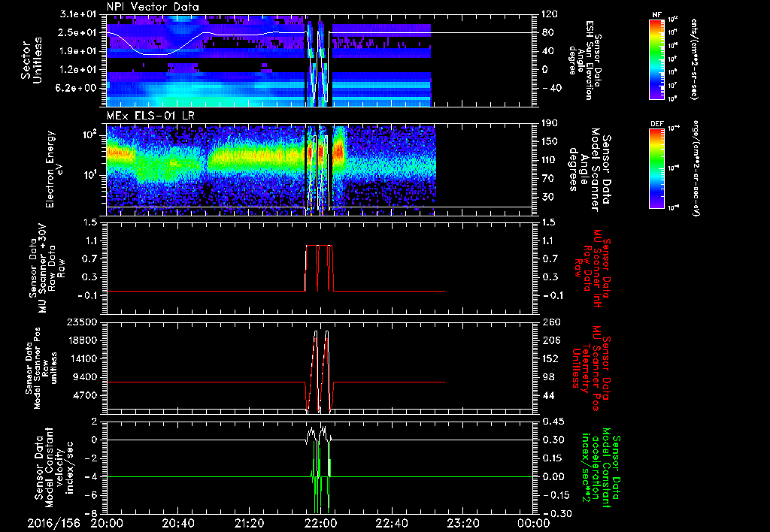Click the red MU Scanner +30V pulse trace

point(319,268)
